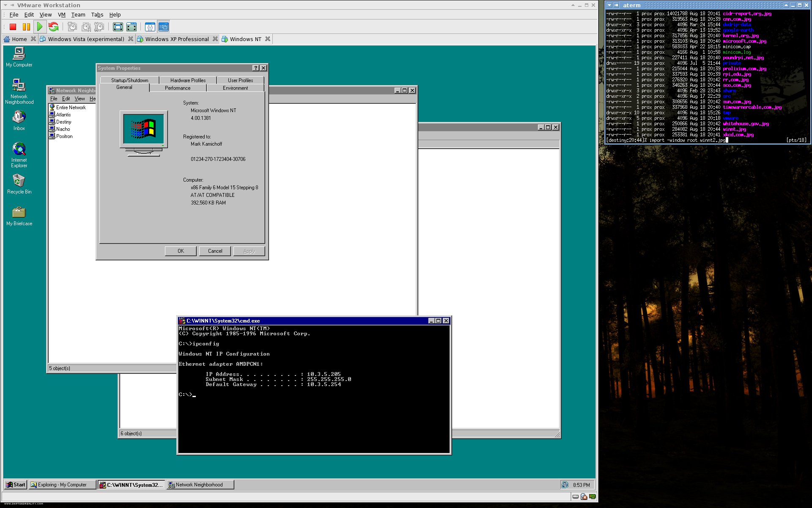Close the Home tab with its X
The image size is (812, 508).
pyautogui.click(x=33, y=39)
